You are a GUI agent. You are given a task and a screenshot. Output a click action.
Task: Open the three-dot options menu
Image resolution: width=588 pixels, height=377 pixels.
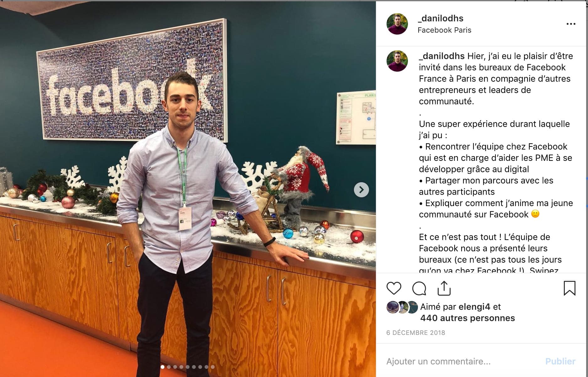pos(571,24)
